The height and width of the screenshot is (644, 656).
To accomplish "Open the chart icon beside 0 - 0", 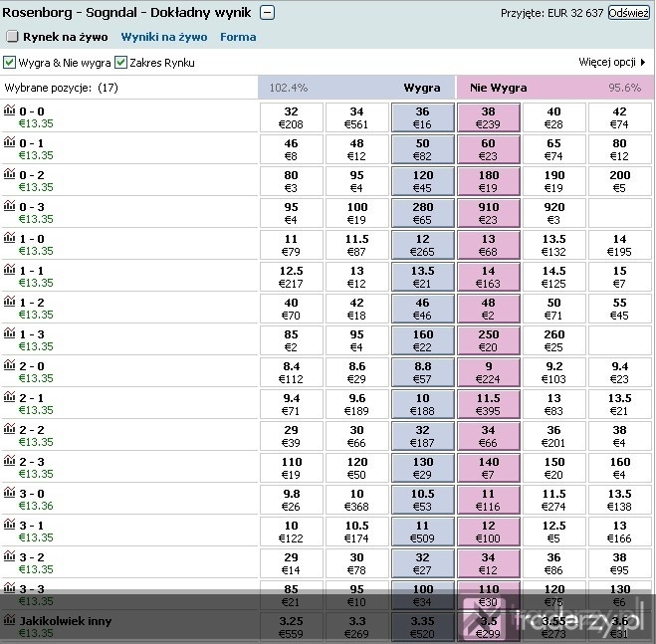I will (x=9, y=110).
